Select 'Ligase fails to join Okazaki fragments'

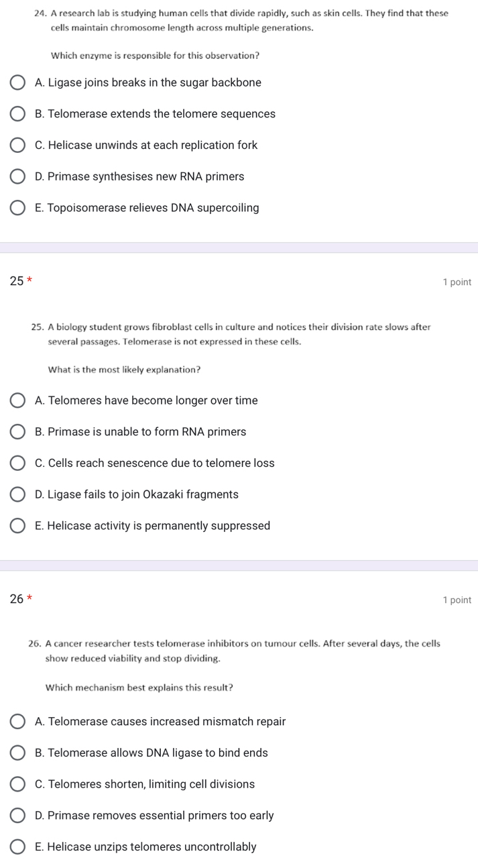17,494
